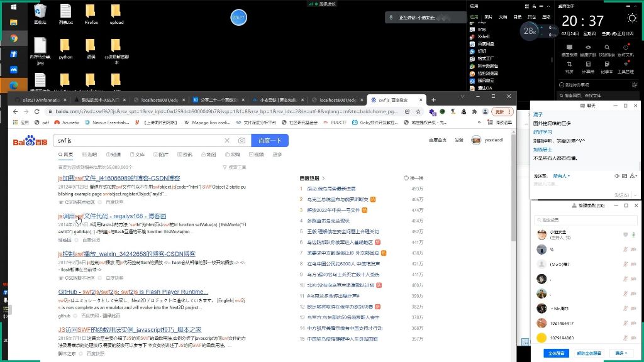Image resolution: width=644 pixels, height=362 pixels.
Task: Clear the Baidu search box with the X icon
Action: click(227, 140)
